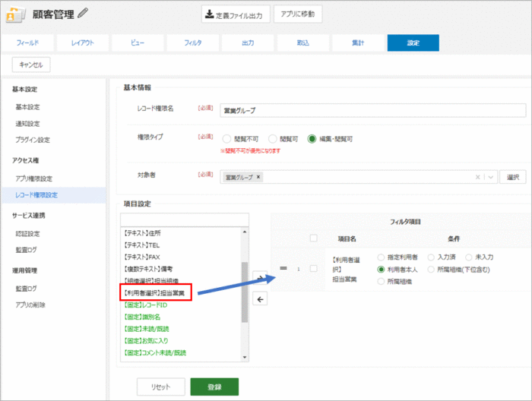The image size is (532, 401).
Task: Select 【テキスト】TEL in the item list
Action: pos(141,245)
